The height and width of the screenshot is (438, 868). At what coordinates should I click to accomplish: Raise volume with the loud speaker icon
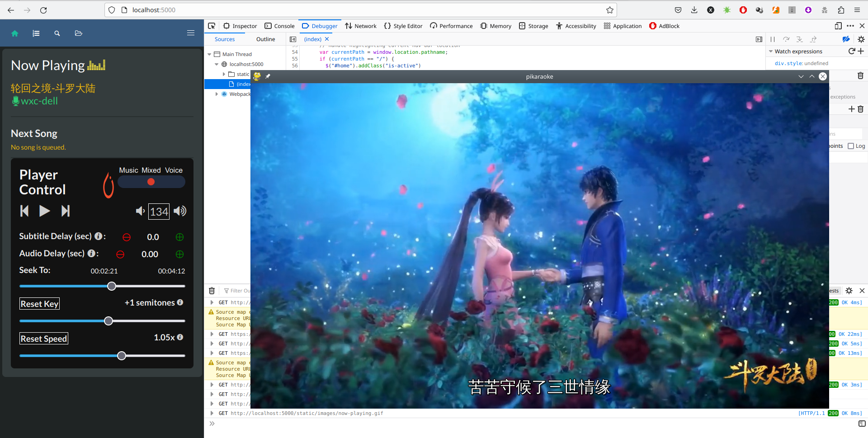point(180,211)
